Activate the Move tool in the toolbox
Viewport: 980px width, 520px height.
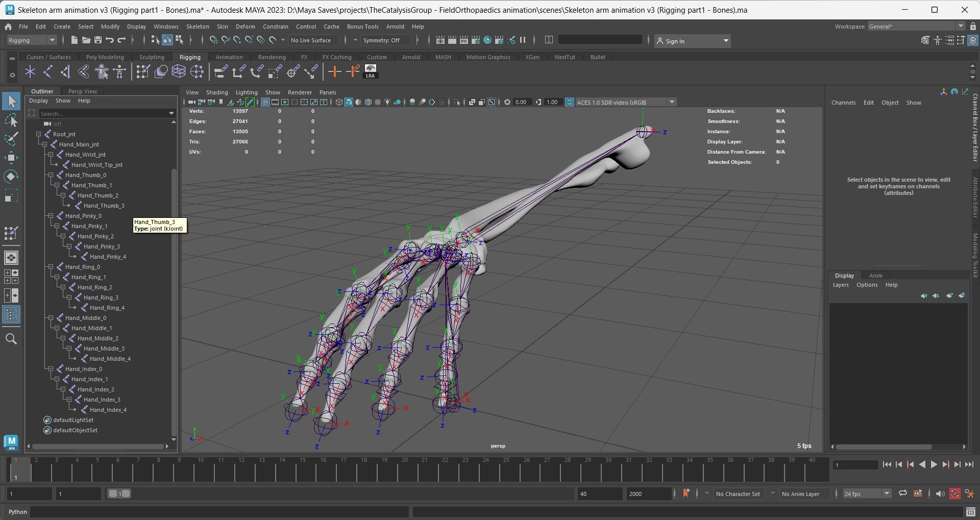(x=11, y=157)
